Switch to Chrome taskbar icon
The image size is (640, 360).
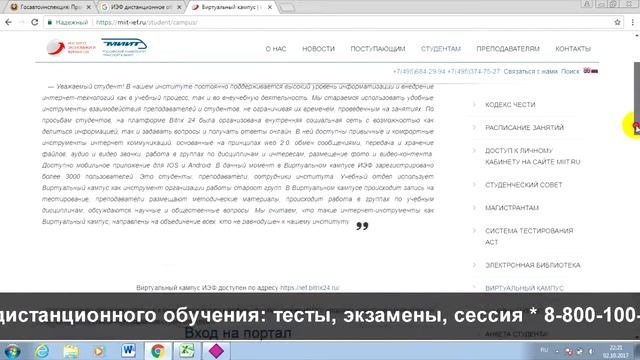[158, 351]
